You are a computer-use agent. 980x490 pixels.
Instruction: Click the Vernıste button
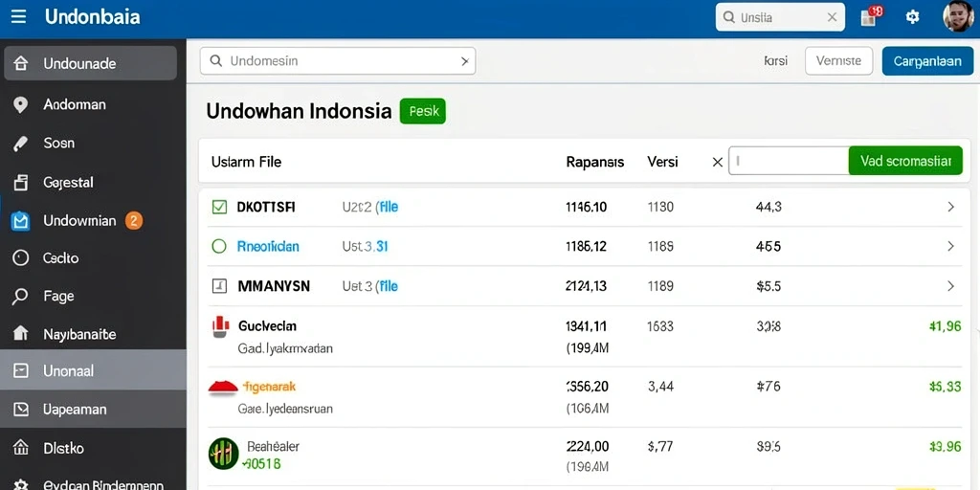coord(838,61)
